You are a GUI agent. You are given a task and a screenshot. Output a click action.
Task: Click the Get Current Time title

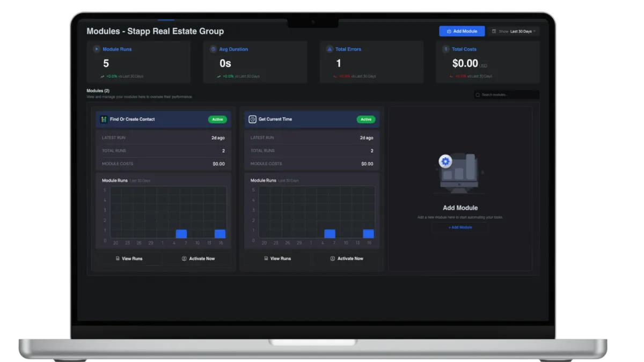[x=275, y=119]
